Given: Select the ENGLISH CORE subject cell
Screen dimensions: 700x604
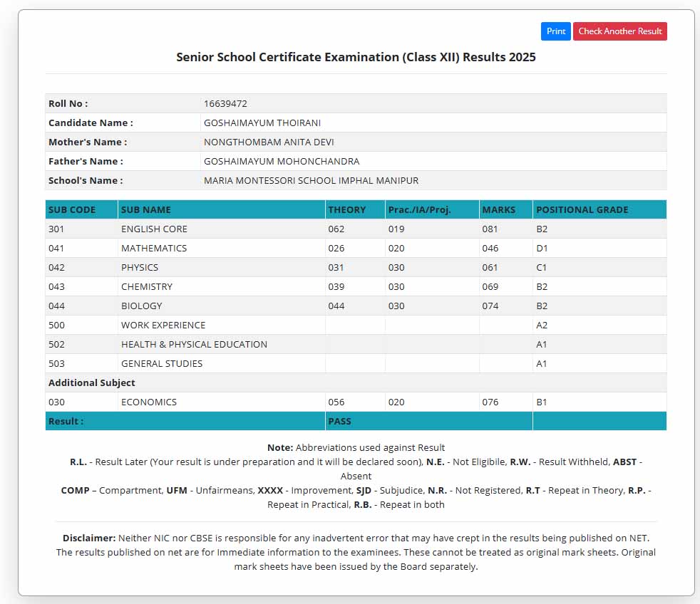Looking at the screenshot, I should [x=154, y=229].
